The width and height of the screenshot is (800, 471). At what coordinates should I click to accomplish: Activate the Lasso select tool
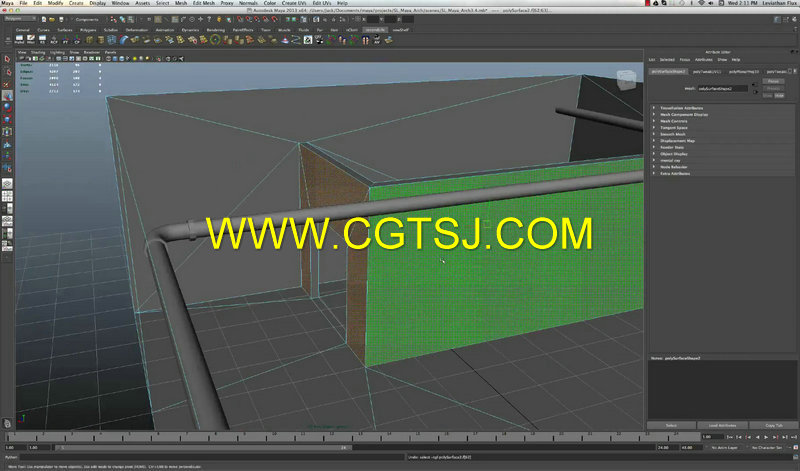point(7,71)
